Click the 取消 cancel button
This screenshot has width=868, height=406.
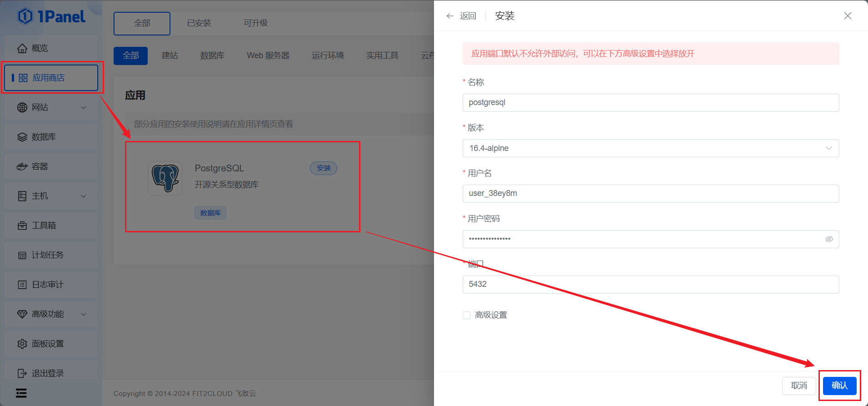click(799, 386)
